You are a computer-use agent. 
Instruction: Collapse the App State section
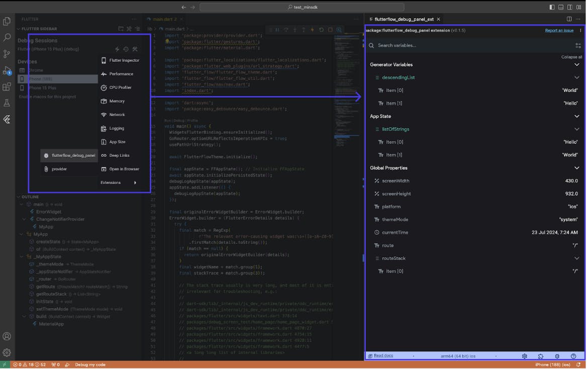tap(576, 117)
